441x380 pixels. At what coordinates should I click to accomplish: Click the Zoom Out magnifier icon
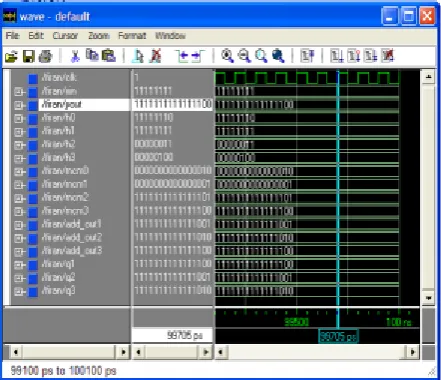[244, 56]
